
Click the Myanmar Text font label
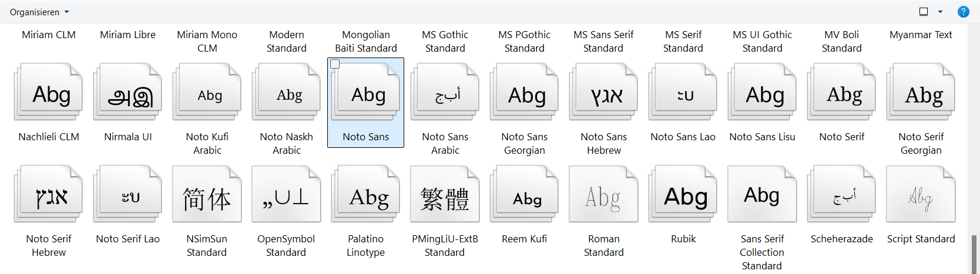(x=921, y=35)
